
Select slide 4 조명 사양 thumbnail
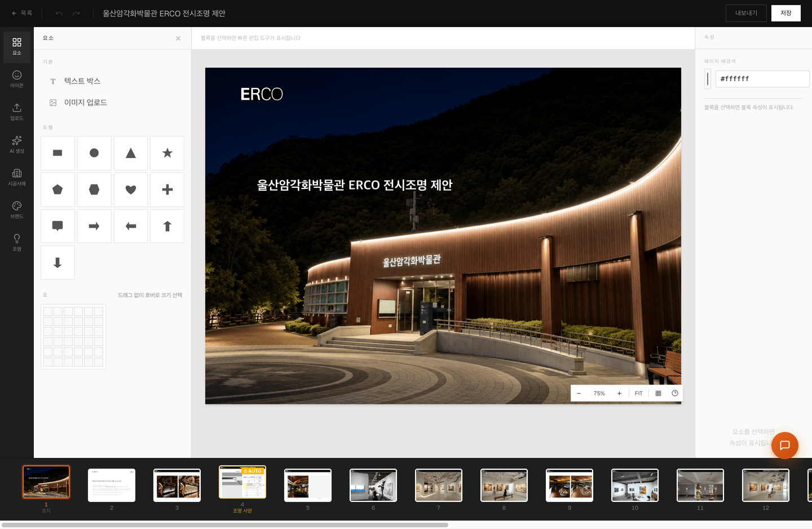(x=242, y=482)
